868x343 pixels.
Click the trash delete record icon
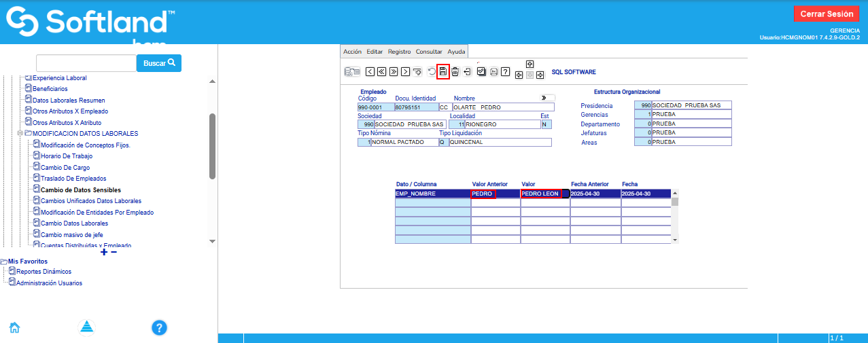pyautogui.click(x=455, y=71)
